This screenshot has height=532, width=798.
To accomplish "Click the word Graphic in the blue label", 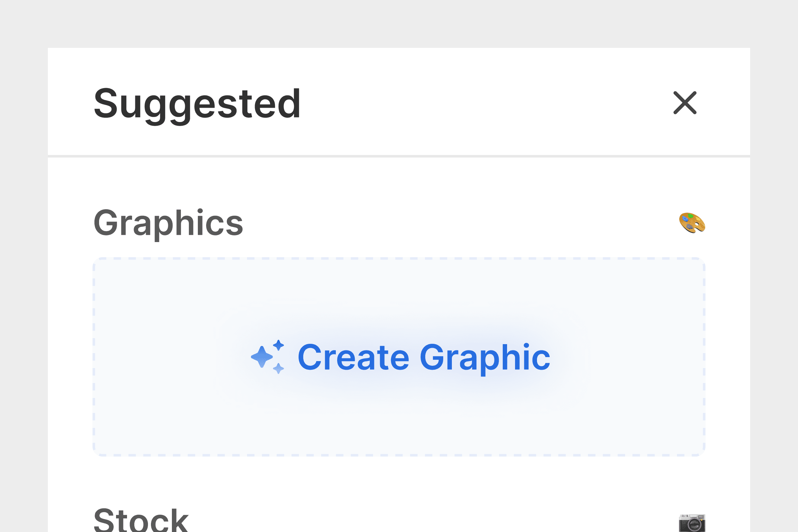I will [485, 358].
